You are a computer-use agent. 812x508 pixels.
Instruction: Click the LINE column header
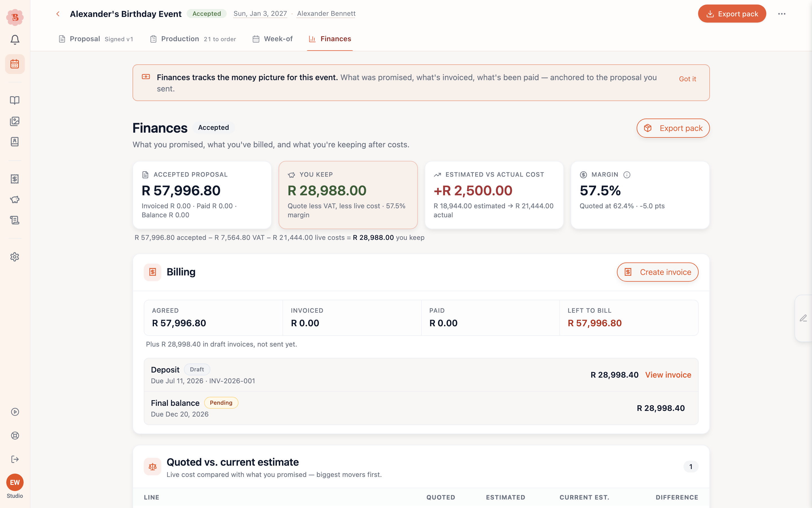pyautogui.click(x=152, y=497)
